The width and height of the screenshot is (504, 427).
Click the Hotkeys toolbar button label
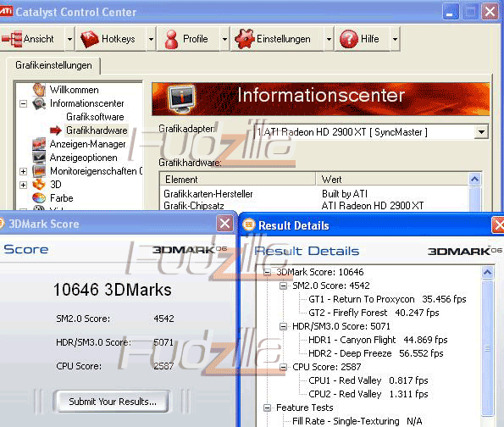coord(119,39)
